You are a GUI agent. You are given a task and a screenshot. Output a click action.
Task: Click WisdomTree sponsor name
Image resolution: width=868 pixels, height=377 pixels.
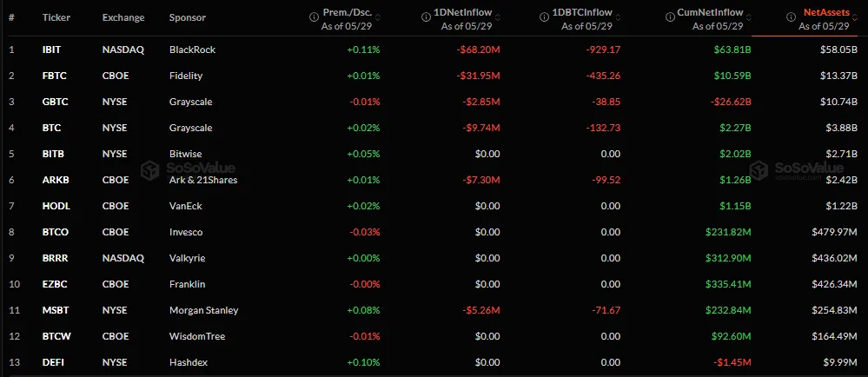click(x=197, y=336)
